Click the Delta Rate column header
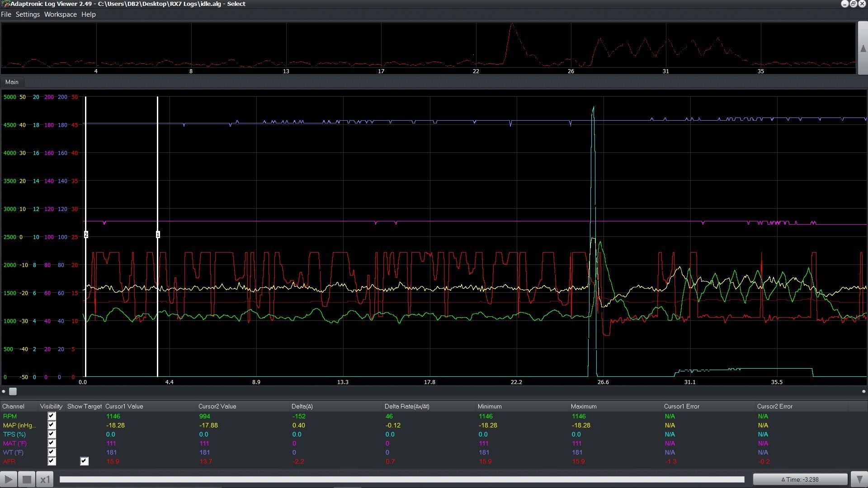 click(407, 406)
